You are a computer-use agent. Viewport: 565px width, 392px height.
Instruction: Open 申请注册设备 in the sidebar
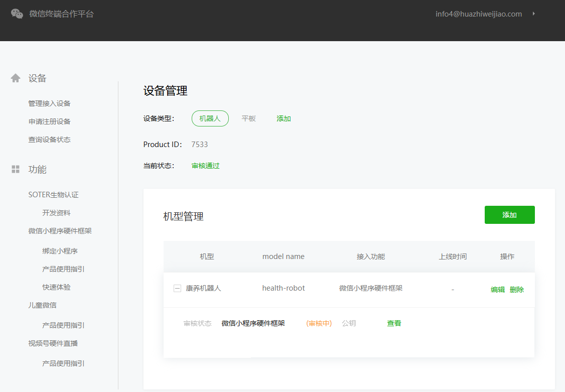pos(49,121)
